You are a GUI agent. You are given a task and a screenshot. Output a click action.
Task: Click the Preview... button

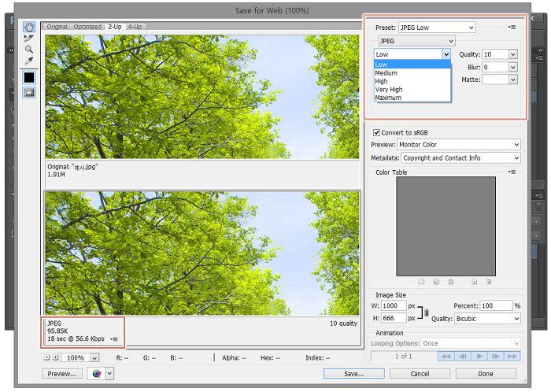click(62, 374)
